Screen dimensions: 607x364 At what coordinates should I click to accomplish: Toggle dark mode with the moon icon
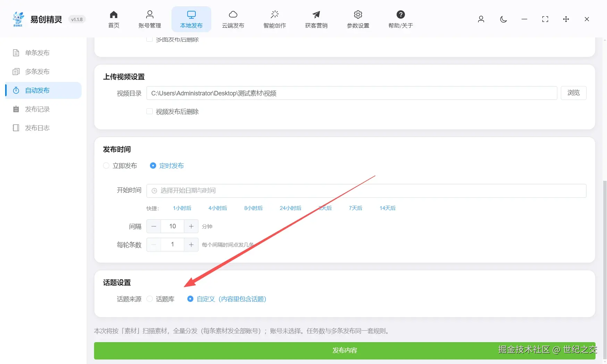503,19
